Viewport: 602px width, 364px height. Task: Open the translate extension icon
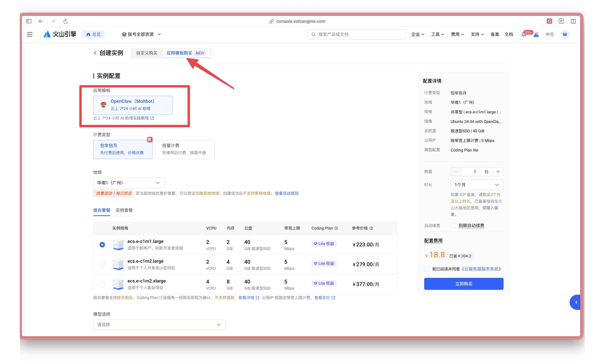point(549,21)
